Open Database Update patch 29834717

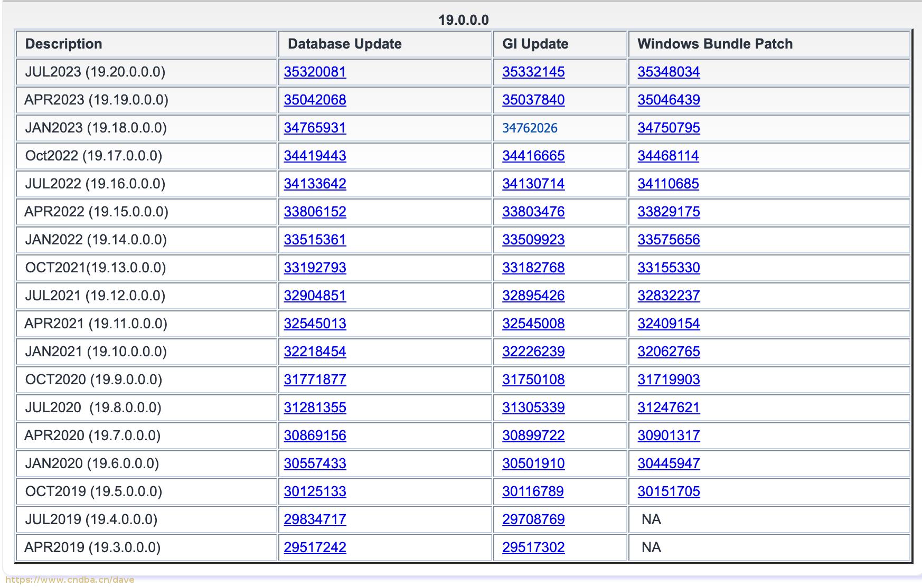point(315,519)
